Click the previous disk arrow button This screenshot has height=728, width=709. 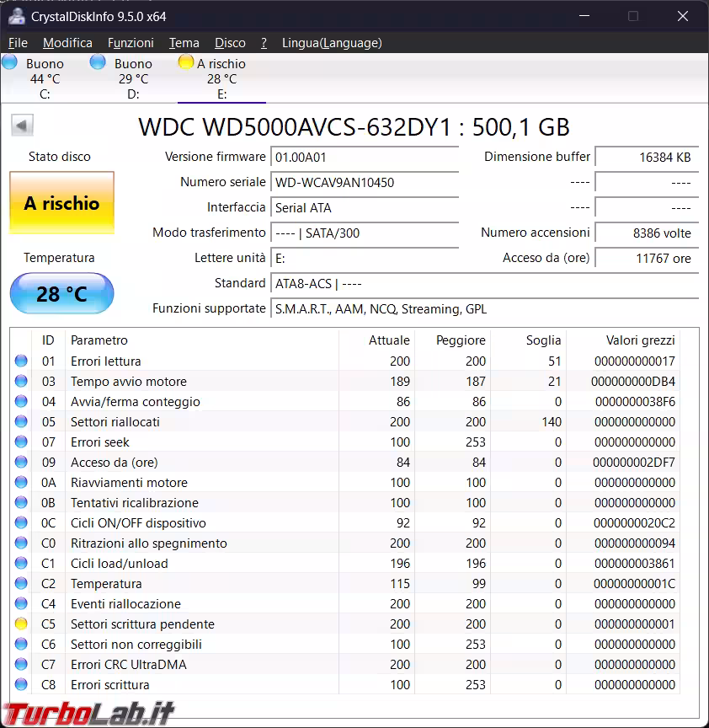tap(22, 126)
